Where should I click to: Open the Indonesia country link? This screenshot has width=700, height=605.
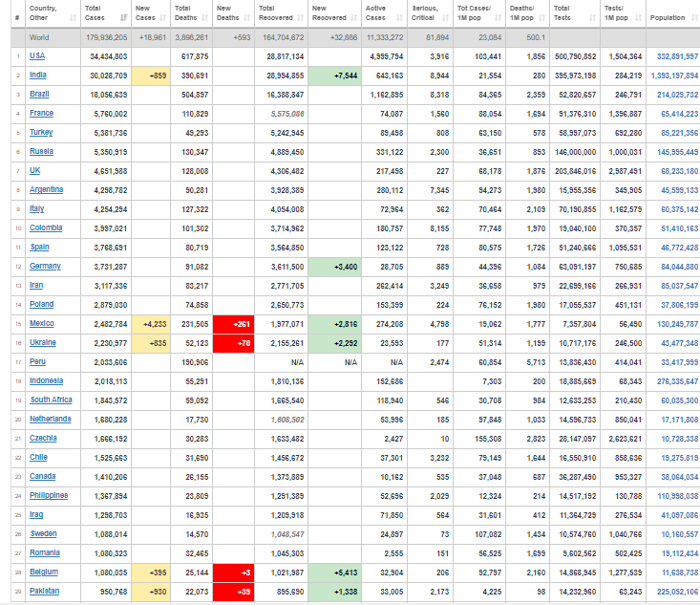(47, 380)
